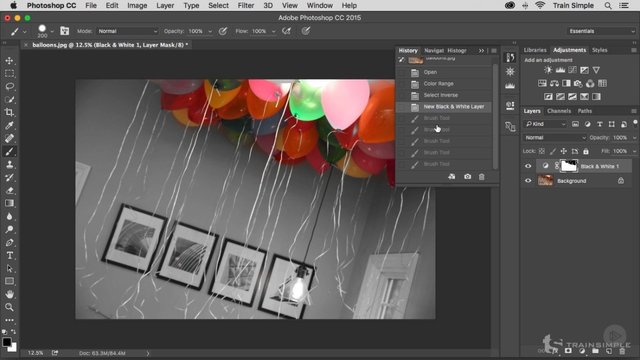The height and width of the screenshot is (360, 640).
Task: Select the Rectangular Marquee tool
Action: click(9, 73)
